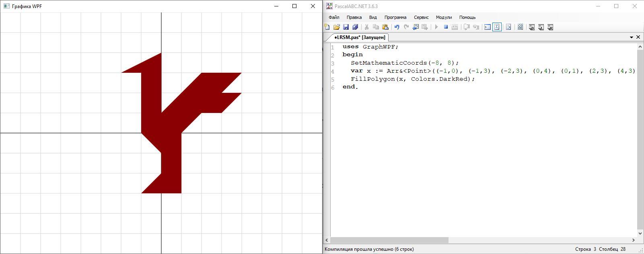This screenshot has height=254, width=644.
Task: Click the vertical scrollbar down arrow
Action: [640, 233]
